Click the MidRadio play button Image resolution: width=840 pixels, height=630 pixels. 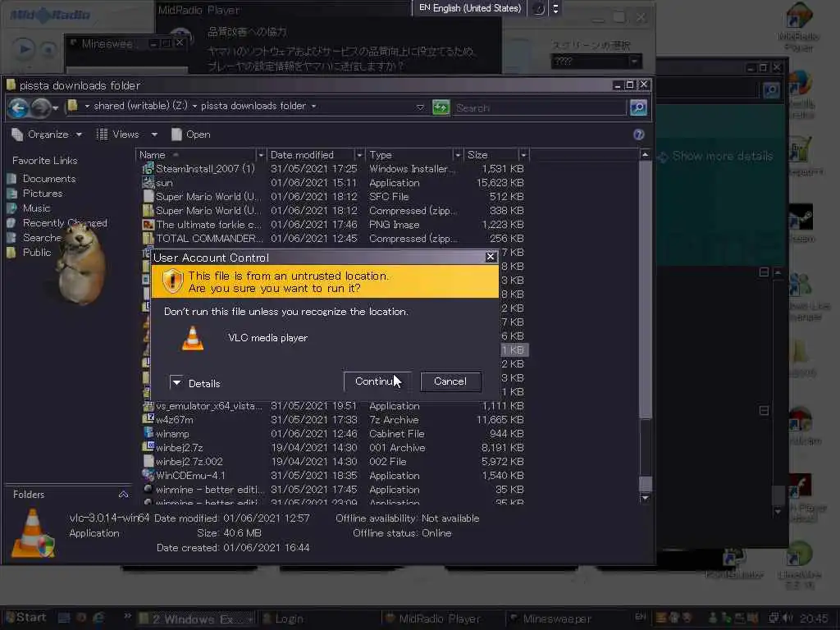pyautogui.click(x=24, y=49)
